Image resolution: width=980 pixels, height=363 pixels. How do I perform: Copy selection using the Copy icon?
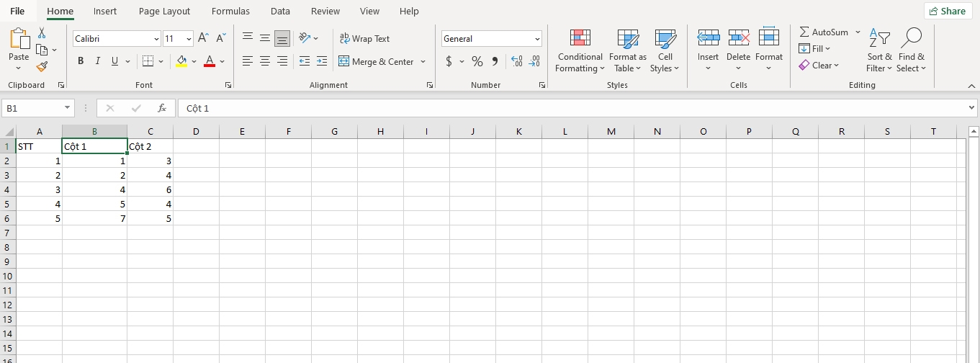[42, 50]
